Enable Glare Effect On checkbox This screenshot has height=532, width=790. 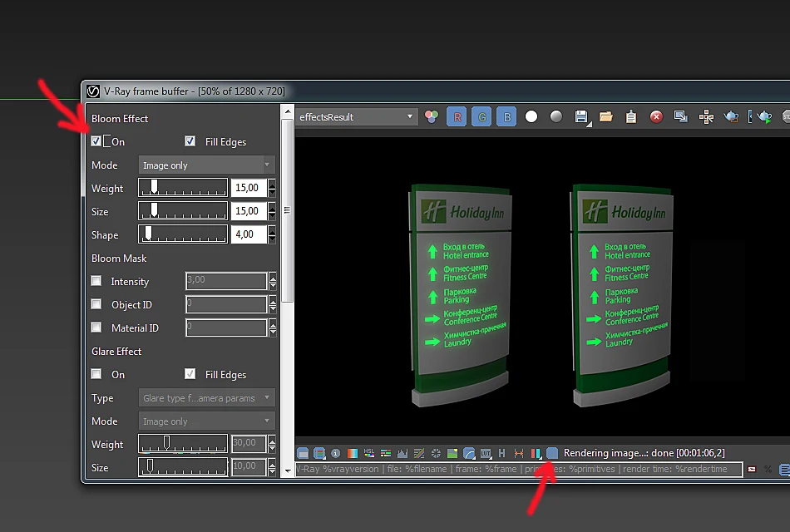click(x=96, y=374)
